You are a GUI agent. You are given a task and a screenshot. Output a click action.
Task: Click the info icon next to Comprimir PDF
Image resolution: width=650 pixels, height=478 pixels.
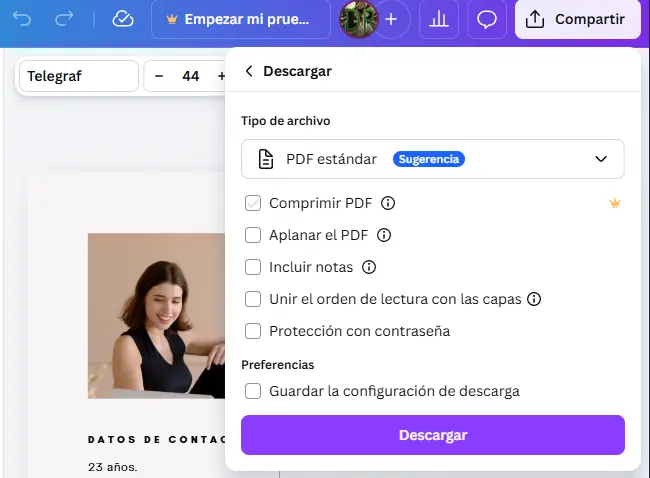point(389,203)
